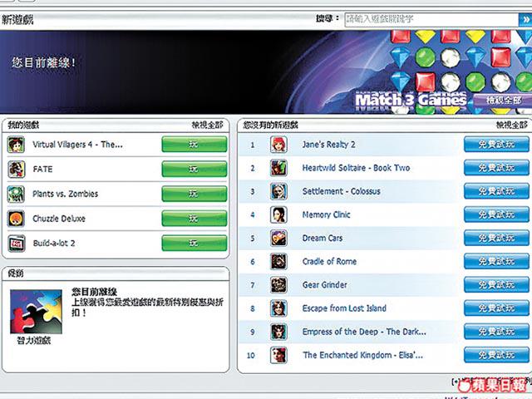Click the Chuzzle Deluxe game icon

[16, 219]
